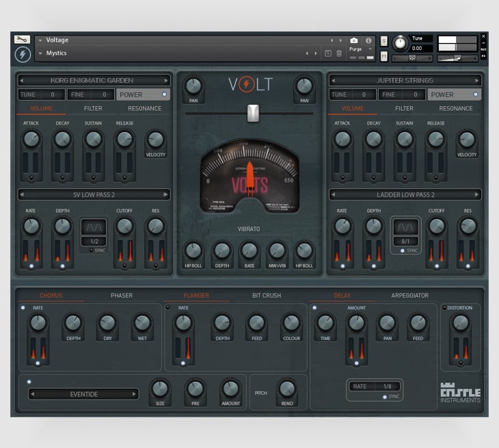This screenshot has height=448, width=499.
Task: Open the info icon in the header
Action: click(368, 40)
